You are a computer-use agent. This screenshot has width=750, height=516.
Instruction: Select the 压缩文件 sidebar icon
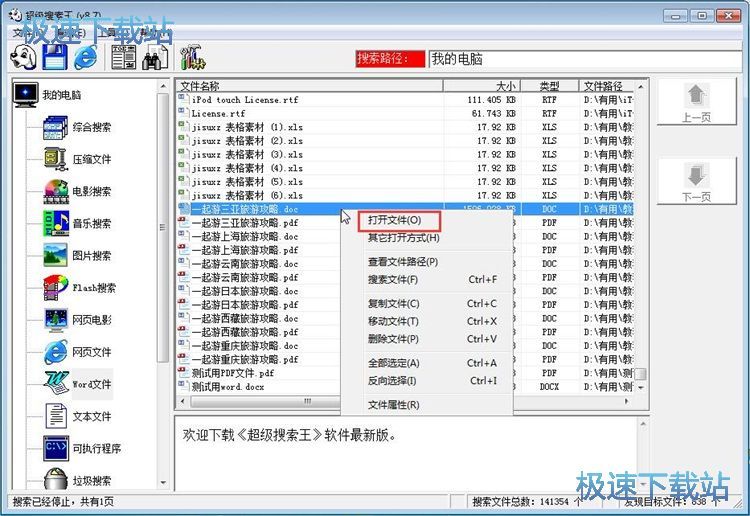click(55, 159)
